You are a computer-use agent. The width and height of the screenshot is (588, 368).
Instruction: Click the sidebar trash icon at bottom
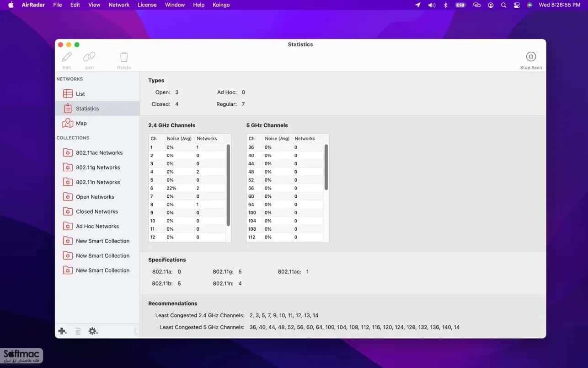point(78,331)
